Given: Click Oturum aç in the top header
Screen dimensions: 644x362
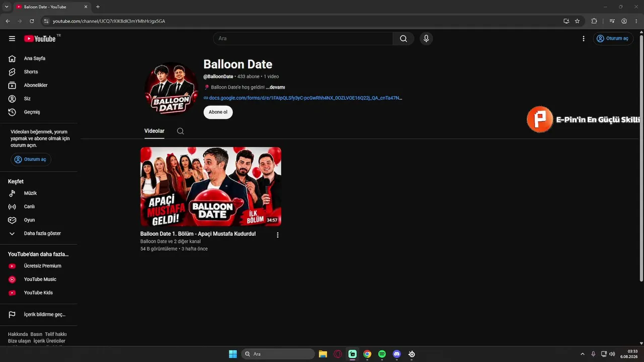Looking at the screenshot, I should pyautogui.click(x=613, y=39).
